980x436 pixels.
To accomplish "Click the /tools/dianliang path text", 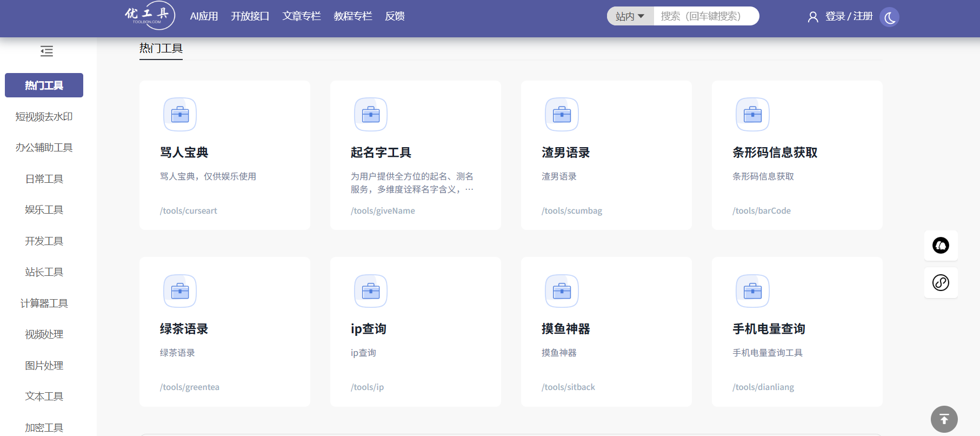I will (x=763, y=387).
